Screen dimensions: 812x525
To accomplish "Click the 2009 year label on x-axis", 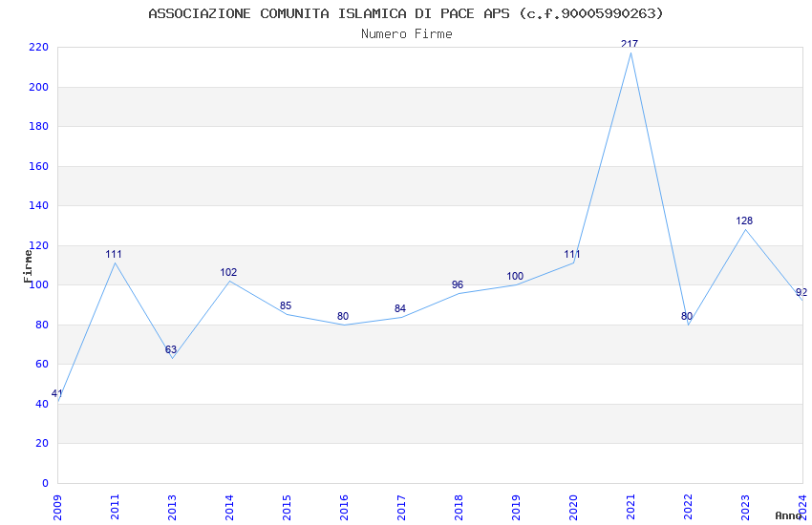I will pos(57,508).
